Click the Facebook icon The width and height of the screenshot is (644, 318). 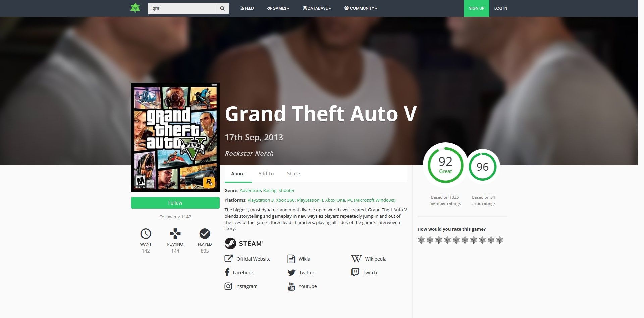pos(227,272)
